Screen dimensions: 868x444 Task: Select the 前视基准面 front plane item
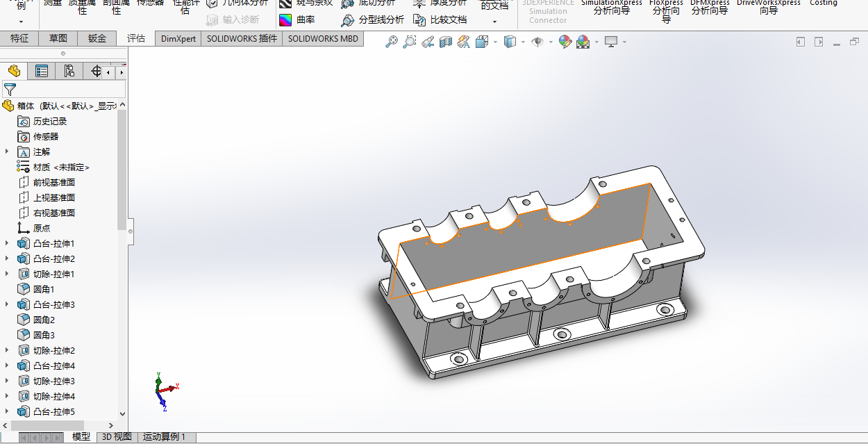(x=53, y=182)
